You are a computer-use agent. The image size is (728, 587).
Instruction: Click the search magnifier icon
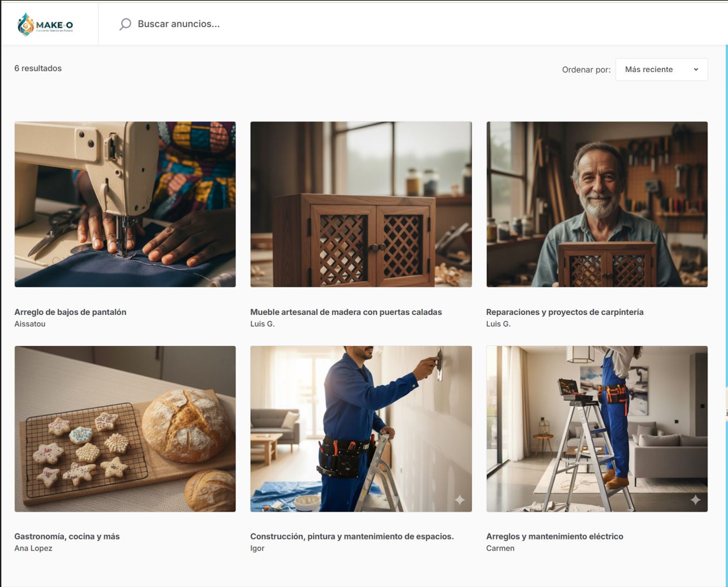pos(125,24)
